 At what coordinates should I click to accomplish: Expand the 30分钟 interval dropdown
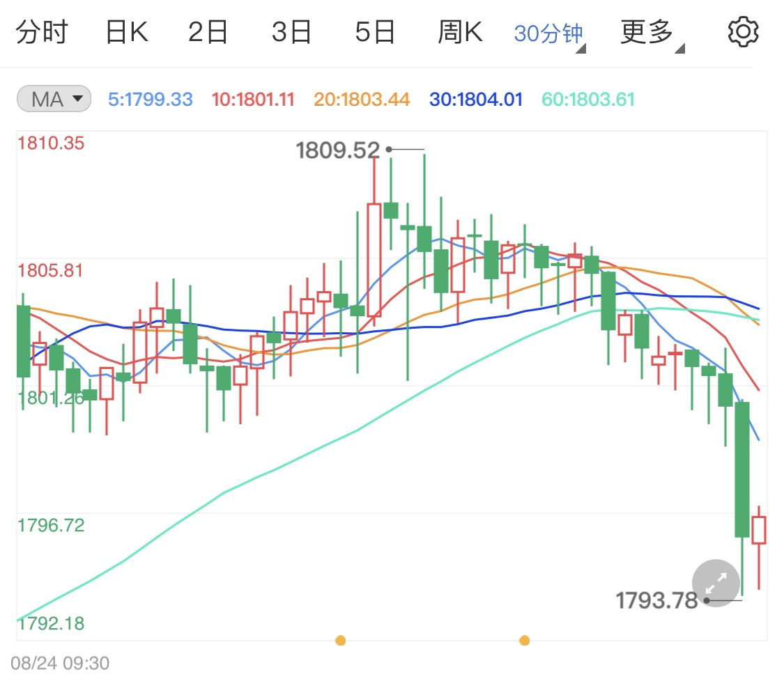pos(548,31)
